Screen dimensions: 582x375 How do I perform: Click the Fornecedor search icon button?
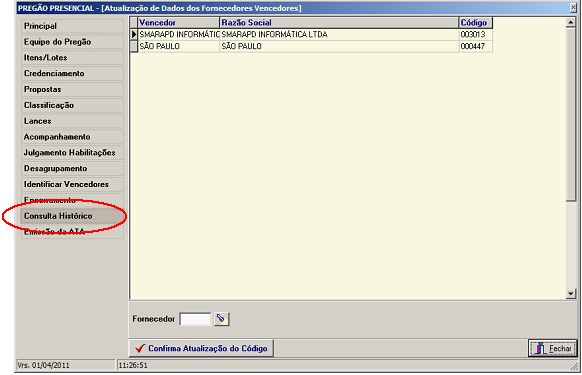coord(222,319)
